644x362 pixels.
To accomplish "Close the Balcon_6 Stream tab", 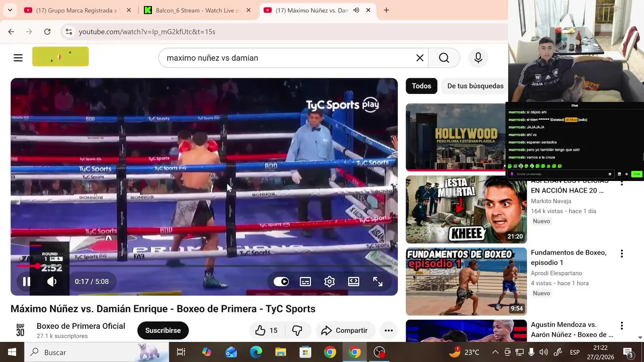I will [x=249, y=10].
